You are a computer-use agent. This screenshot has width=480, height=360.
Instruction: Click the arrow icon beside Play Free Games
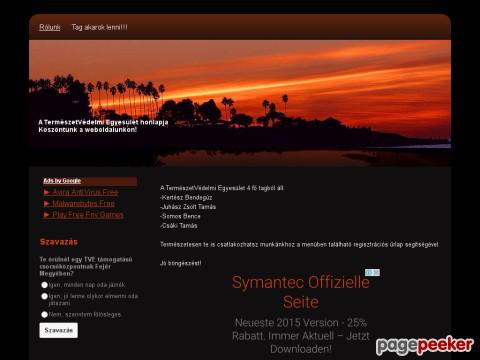[47, 215]
